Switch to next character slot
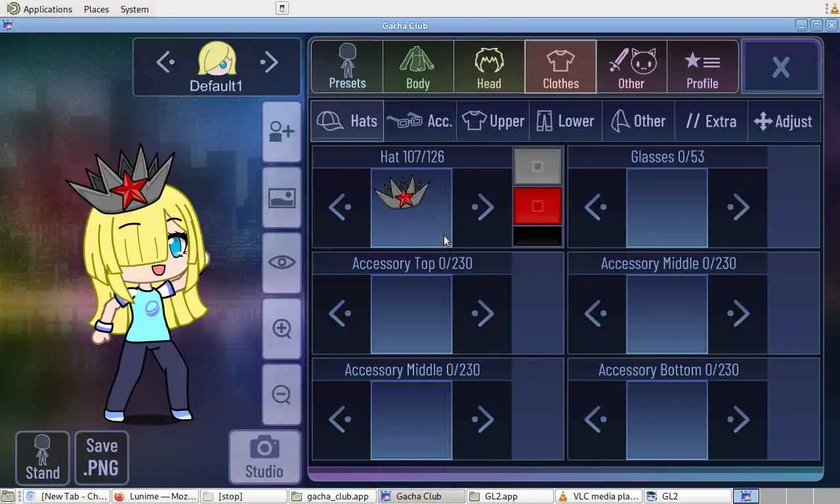840x504 pixels. point(269,62)
